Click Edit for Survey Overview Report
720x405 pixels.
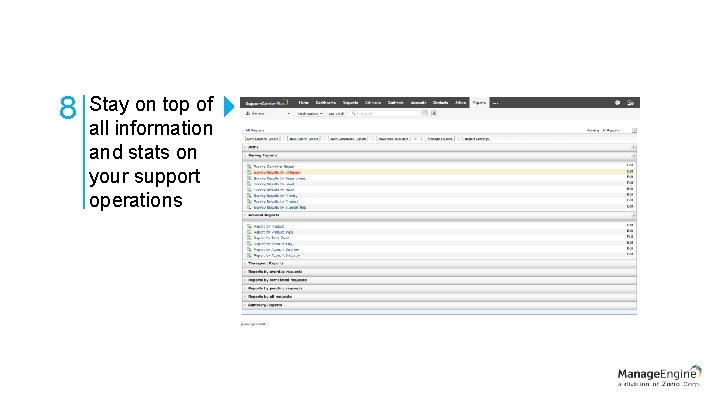[630, 165]
